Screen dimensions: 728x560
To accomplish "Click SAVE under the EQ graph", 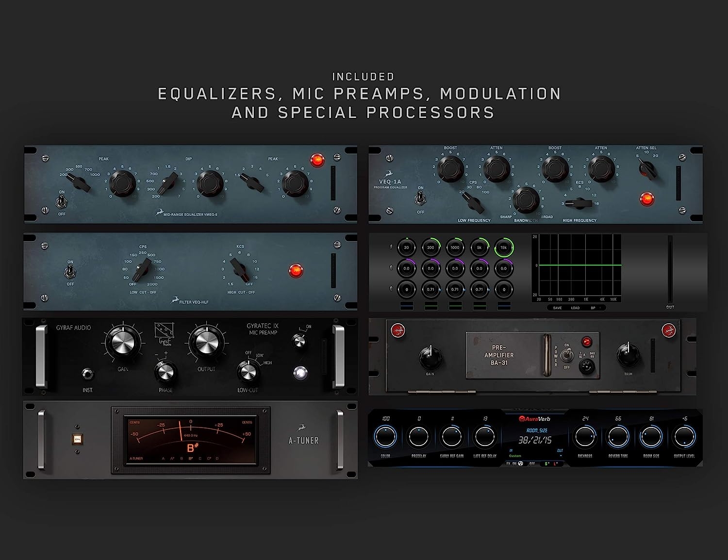I will coord(557,308).
